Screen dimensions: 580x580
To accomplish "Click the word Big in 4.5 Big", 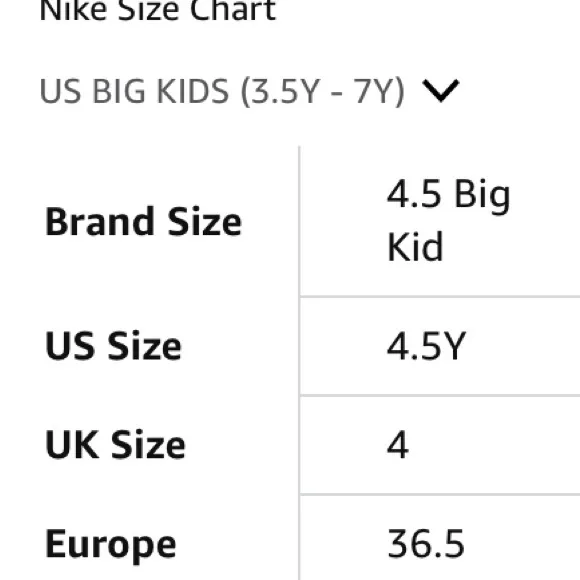I will [x=482, y=196].
